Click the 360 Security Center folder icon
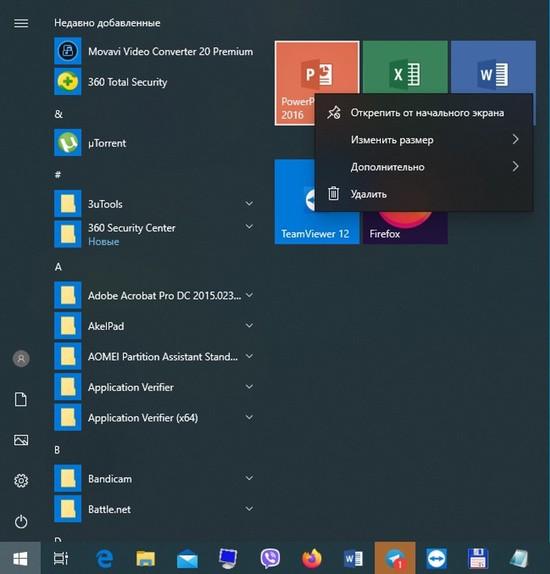Screen dimensions: 550x574 [x=68, y=234]
